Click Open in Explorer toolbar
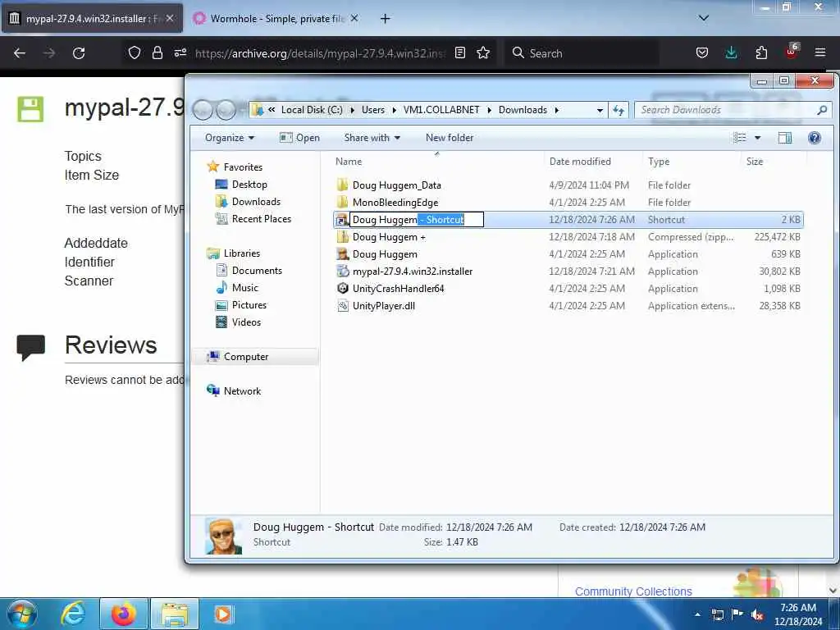 click(299, 138)
